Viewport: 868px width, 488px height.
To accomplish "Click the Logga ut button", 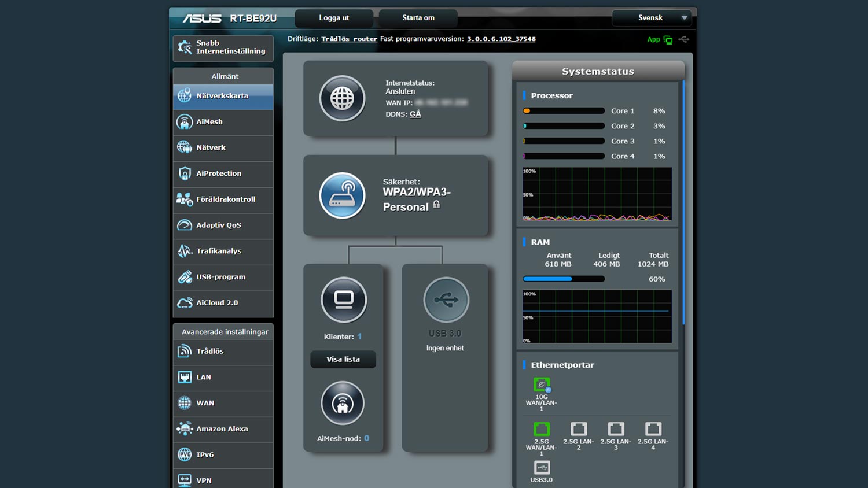I will tap(334, 18).
